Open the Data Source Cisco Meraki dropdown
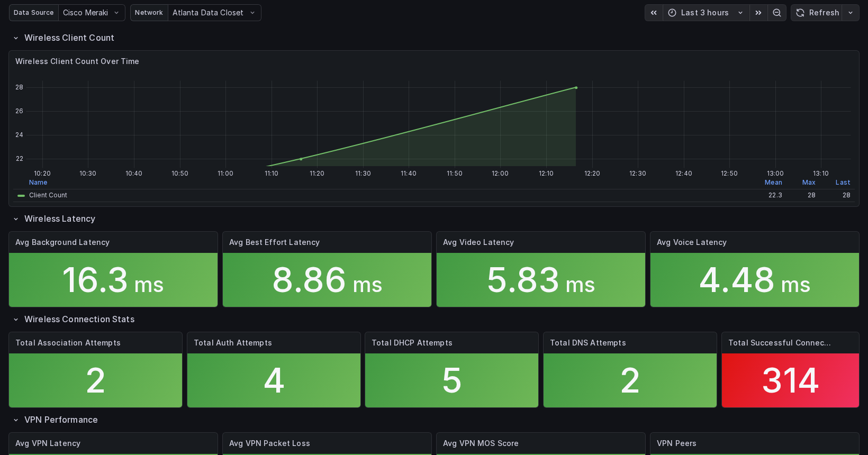Image resolution: width=868 pixels, height=455 pixels. pyautogui.click(x=92, y=13)
